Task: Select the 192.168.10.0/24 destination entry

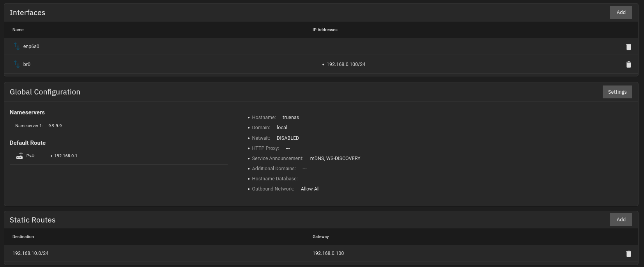Action: point(30,253)
